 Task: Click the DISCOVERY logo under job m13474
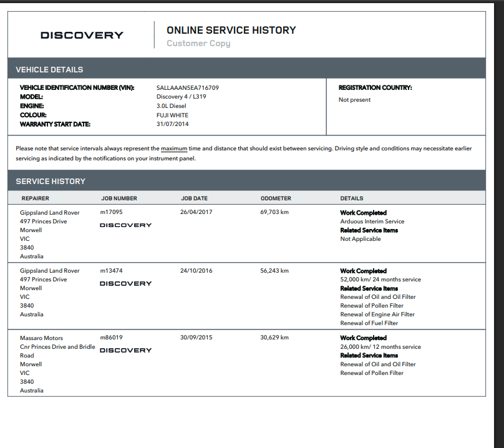coord(125,284)
